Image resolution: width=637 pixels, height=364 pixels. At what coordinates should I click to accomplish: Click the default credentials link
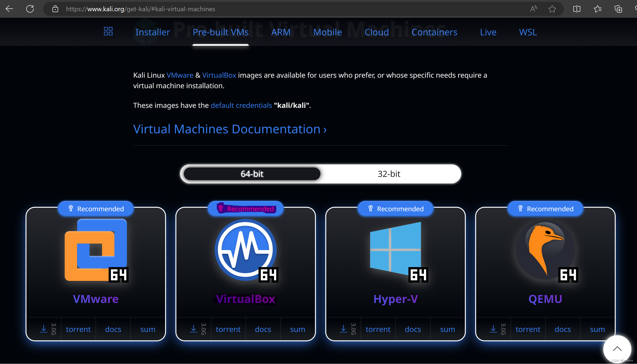[241, 105]
